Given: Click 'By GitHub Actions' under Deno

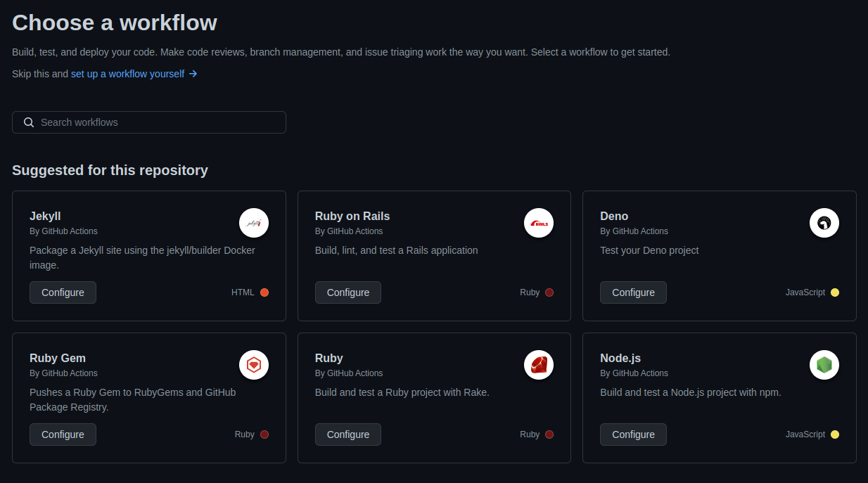Looking at the screenshot, I should 634,231.
